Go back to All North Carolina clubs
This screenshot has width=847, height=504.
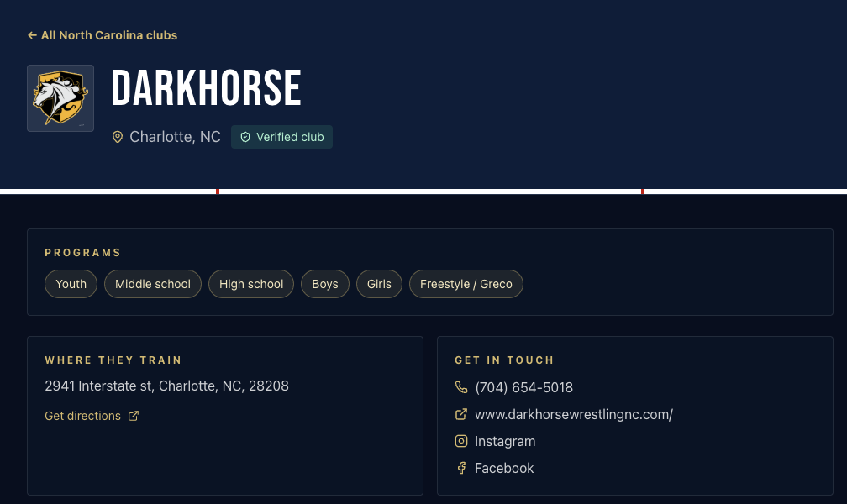coord(103,35)
